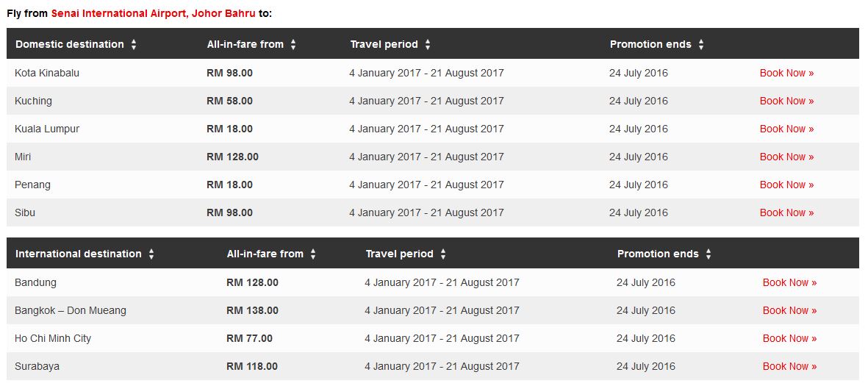868x386 pixels.
Task: Book Now for Ho Chi Minh City
Action: 789,338
